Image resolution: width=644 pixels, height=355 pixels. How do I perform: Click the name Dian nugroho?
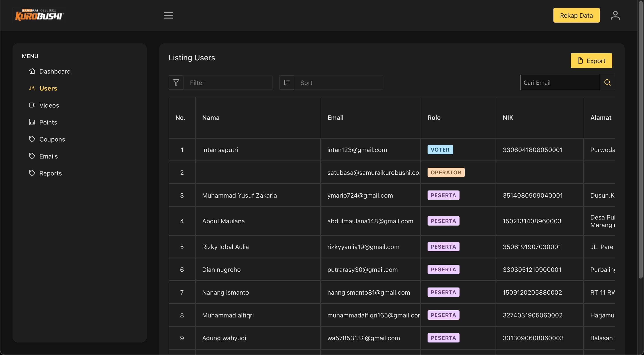click(221, 270)
